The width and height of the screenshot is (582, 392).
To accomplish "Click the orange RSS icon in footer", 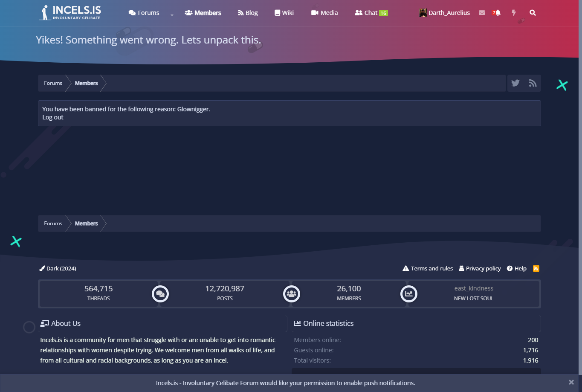I will click(x=536, y=268).
